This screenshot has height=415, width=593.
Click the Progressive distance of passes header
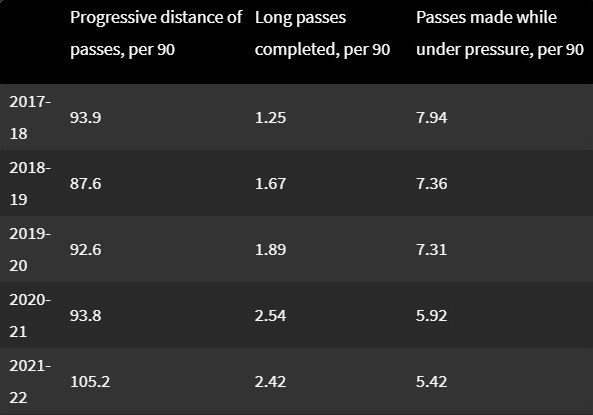coord(156,33)
